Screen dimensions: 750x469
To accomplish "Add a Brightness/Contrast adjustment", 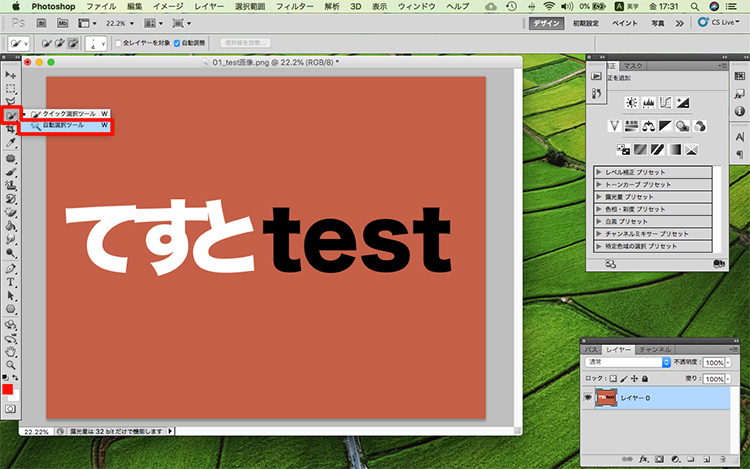I will pos(631,102).
